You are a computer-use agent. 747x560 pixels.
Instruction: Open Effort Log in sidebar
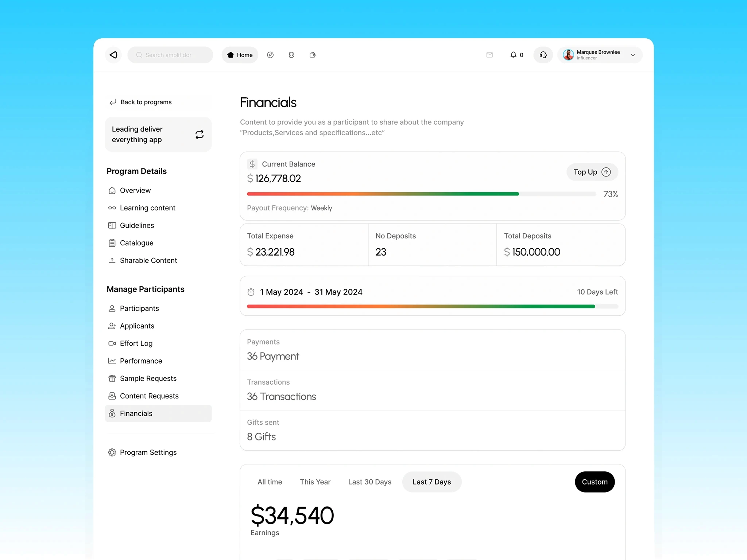pos(136,343)
